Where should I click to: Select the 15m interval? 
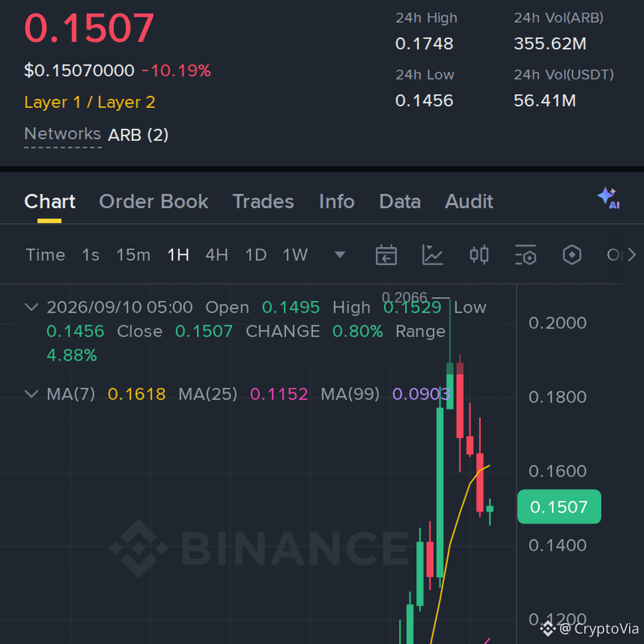[133, 255]
